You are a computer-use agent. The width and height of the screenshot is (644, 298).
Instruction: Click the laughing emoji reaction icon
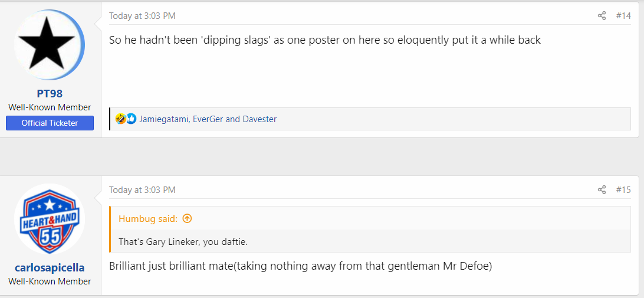pyautogui.click(x=121, y=119)
